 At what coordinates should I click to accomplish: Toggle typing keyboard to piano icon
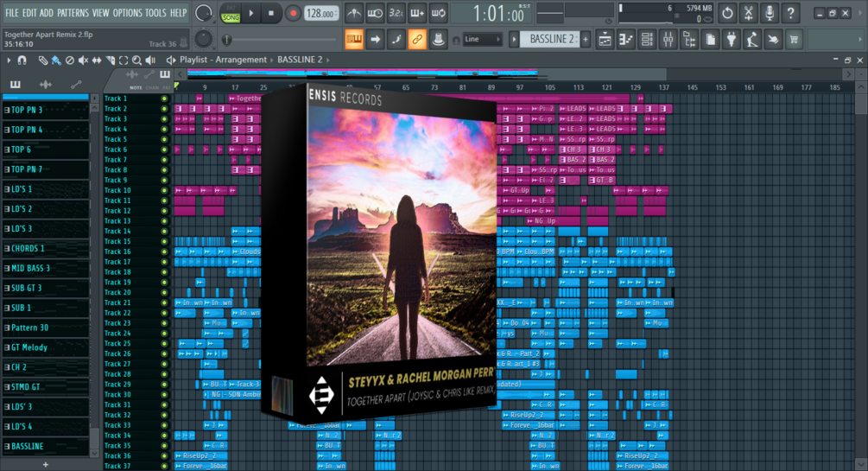coord(354,40)
